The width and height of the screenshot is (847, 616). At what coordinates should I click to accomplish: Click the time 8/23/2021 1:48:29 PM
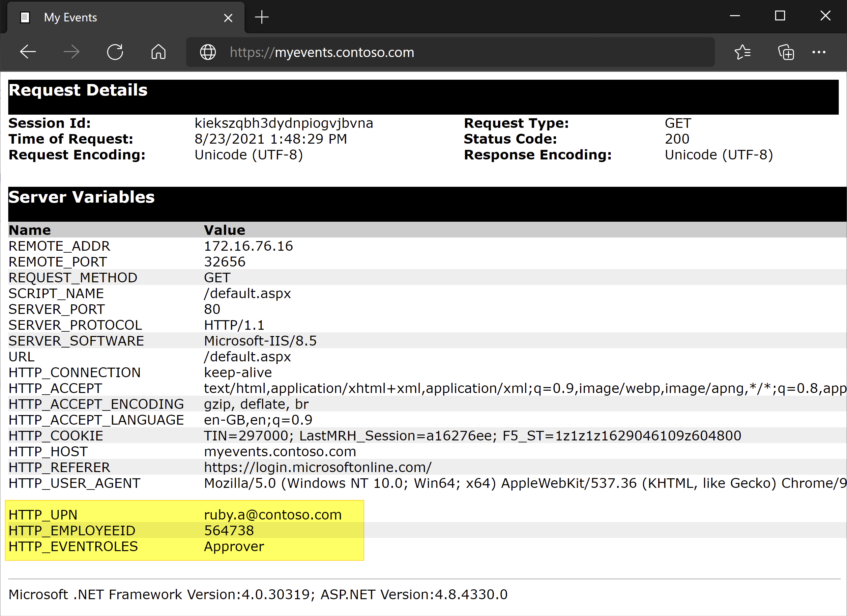coord(271,139)
